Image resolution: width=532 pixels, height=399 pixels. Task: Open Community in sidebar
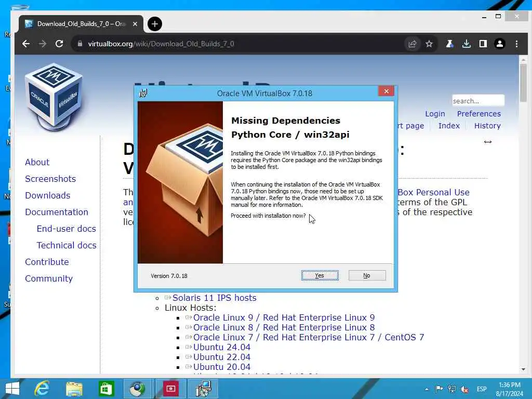(x=49, y=278)
